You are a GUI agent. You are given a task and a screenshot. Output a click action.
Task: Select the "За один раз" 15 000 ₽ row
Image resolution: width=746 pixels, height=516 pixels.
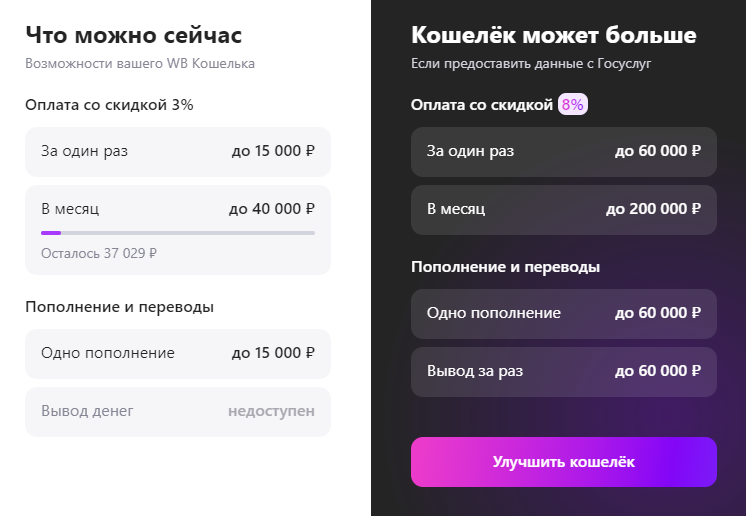(177, 152)
